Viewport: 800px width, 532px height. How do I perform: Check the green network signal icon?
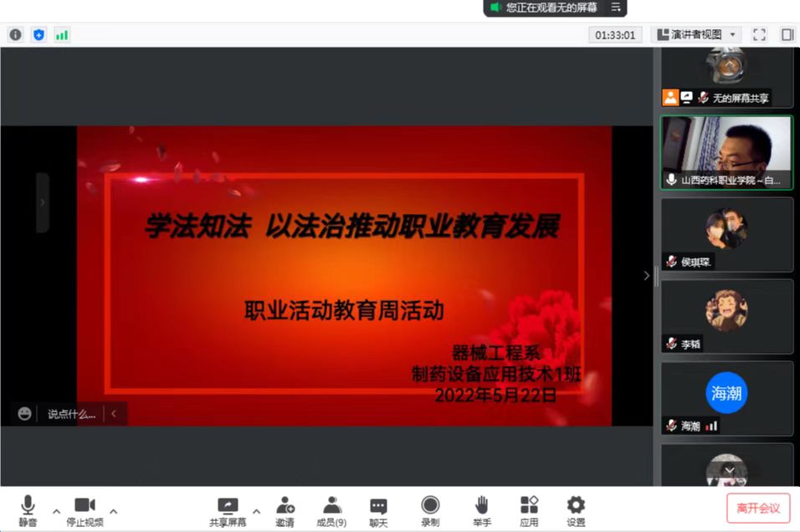point(62,34)
